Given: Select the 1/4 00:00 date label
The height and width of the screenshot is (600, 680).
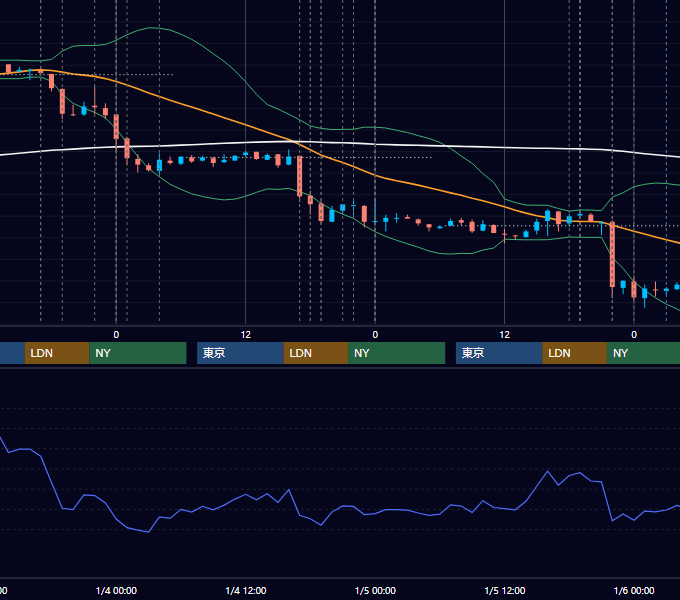Looking at the screenshot, I should click(x=116, y=590).
